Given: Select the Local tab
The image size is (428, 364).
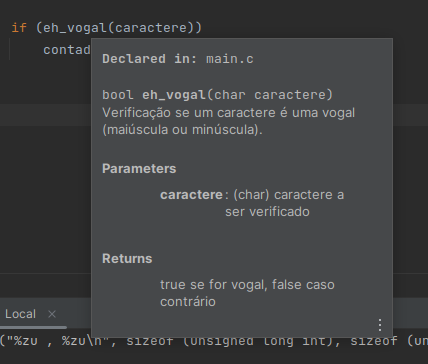Looking at the screenshot, I should (x=20, y=314).
